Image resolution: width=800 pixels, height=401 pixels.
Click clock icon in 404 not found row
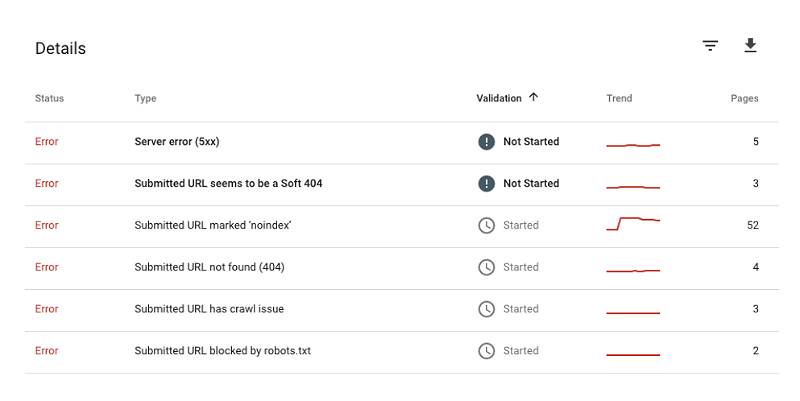486,267
